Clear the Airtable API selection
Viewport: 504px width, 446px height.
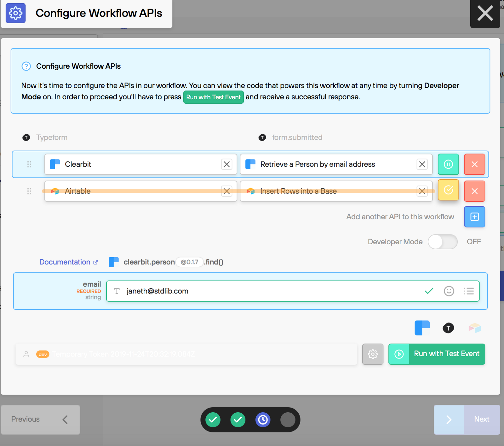pos(226,191)
